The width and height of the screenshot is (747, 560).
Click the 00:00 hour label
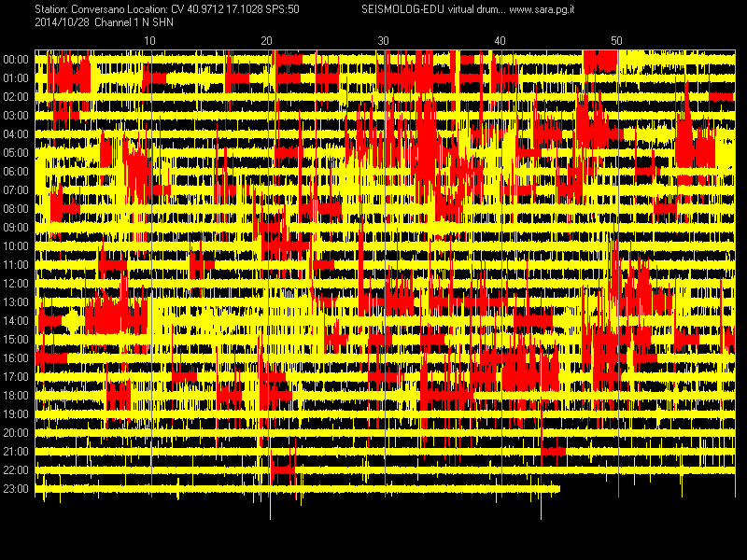pos(16,60)
